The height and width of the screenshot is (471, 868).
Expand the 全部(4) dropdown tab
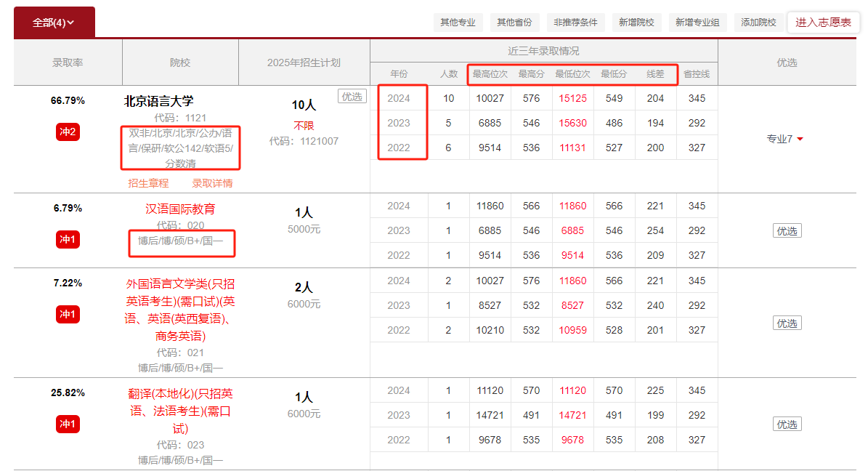54,23
